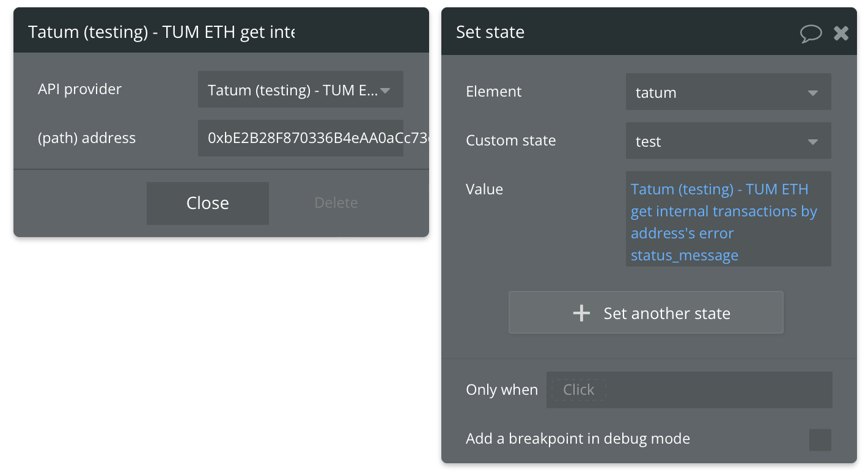Screen dimensions: 868x473
Task: Close the Set state panel with X
Action: click(x=841, y=32)
